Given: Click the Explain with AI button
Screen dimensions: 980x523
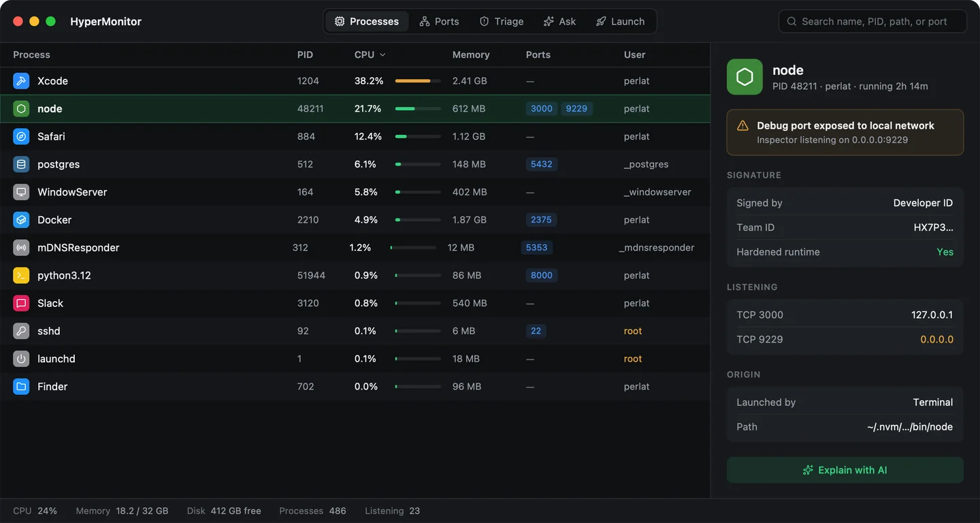Looking at the screenshot, I should [845, 470].
